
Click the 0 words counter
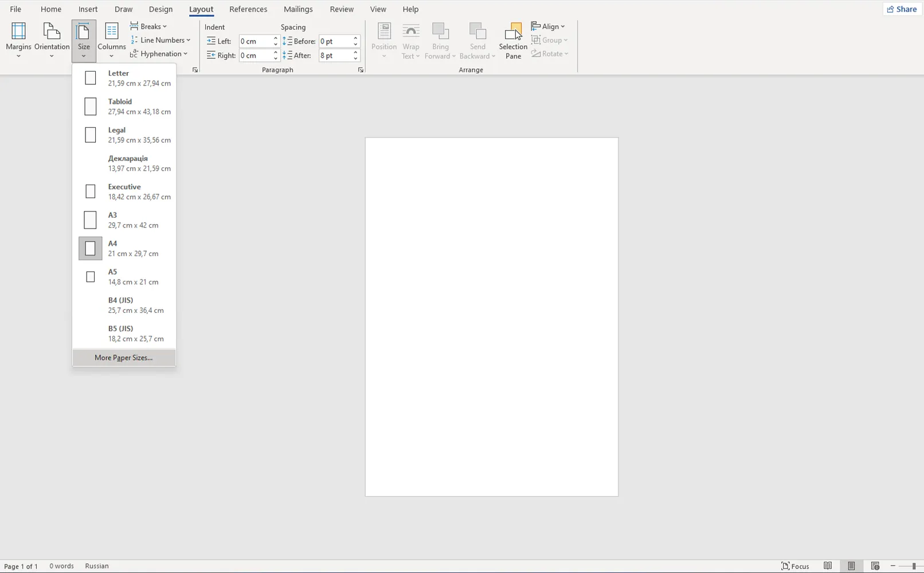click(61, 566)
